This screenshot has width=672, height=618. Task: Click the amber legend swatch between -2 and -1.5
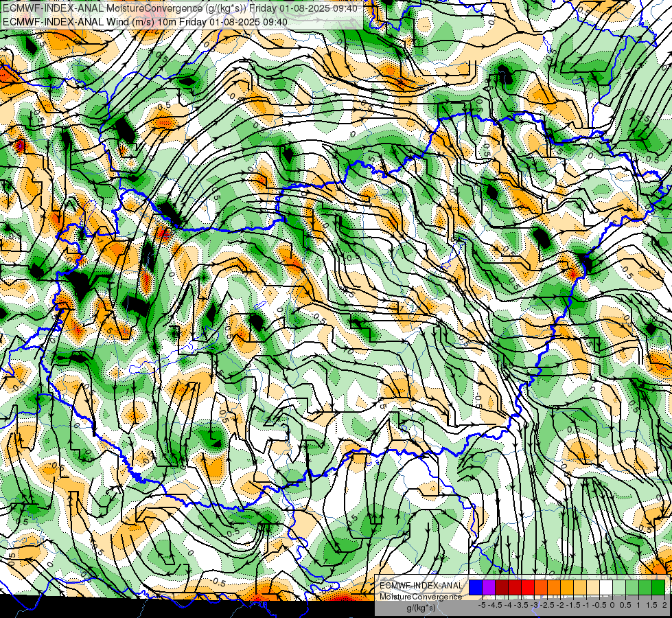click(x=567, y=588)
